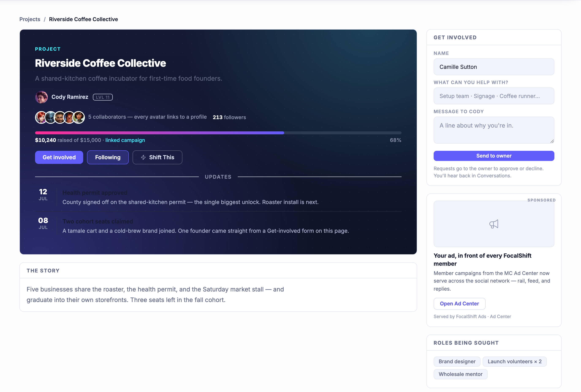Click the LVL 11 badge
581x392 pixels.
click(x=103, y=97)
